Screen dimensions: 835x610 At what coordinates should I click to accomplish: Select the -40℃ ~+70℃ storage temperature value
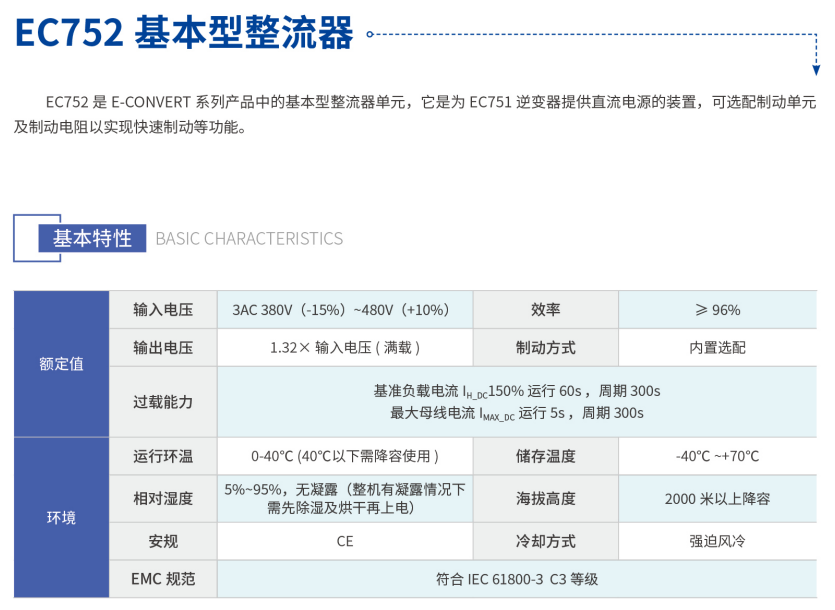point(717,457)
